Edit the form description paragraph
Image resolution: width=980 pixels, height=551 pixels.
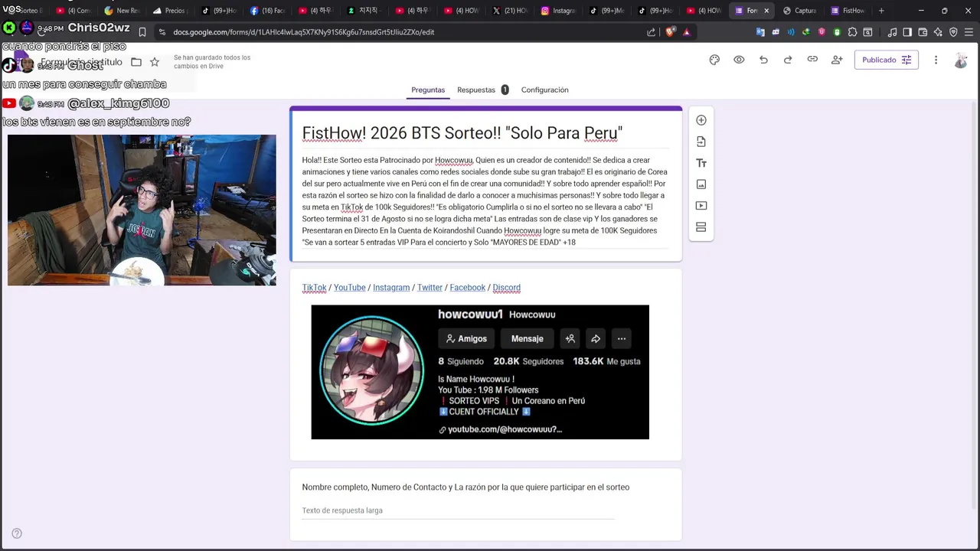485,201
